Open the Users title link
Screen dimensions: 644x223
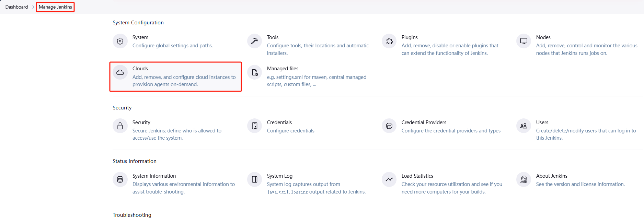(542, 122)
